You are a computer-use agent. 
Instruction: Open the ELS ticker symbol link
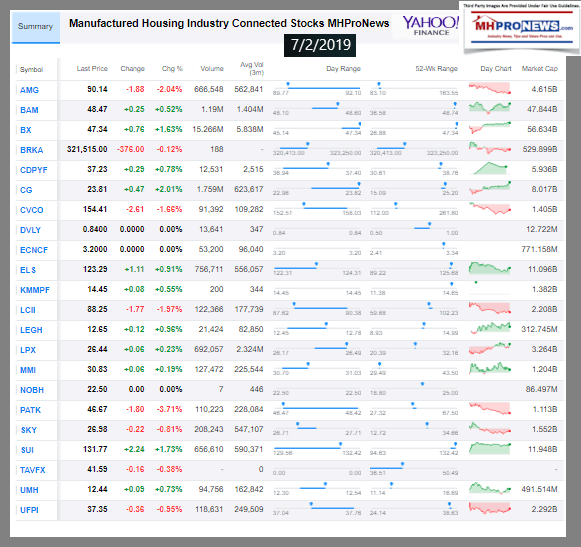[x=28, y=270]
